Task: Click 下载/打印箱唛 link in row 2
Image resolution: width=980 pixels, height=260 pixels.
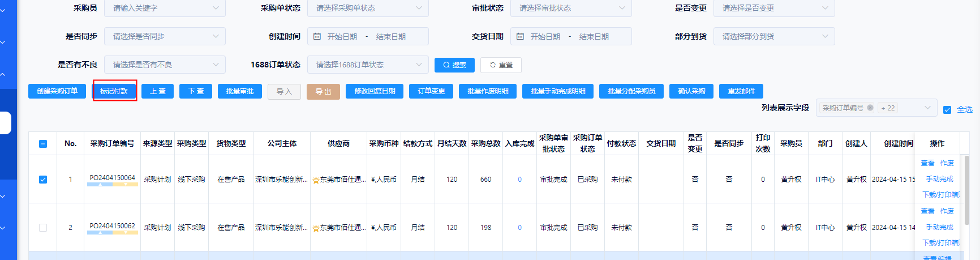Action: point(941,242)
